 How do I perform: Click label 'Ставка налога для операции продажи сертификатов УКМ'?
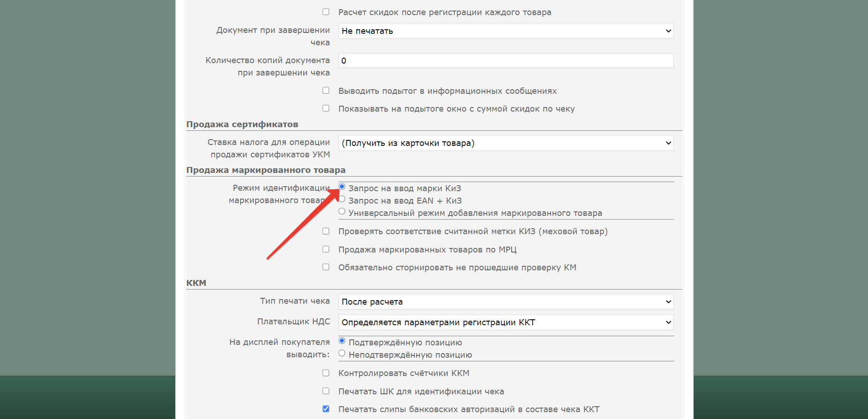tap(269, 148)
